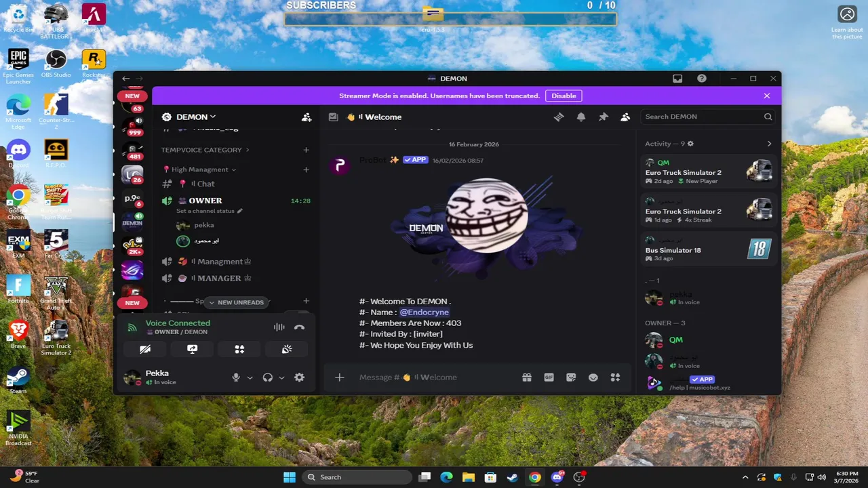Image resolution: width=868 pixels, height=488 pixels.
Task: Click the Search DEMON field
Action: pos(709,117)
